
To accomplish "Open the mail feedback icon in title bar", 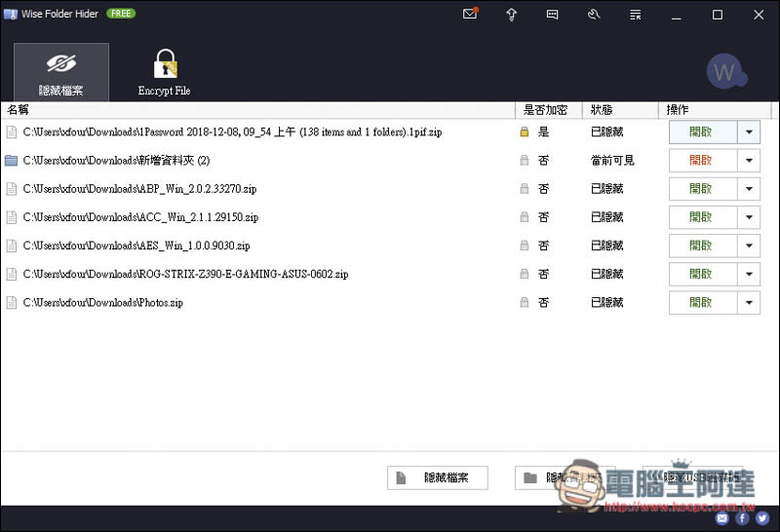I will (470, 14).
